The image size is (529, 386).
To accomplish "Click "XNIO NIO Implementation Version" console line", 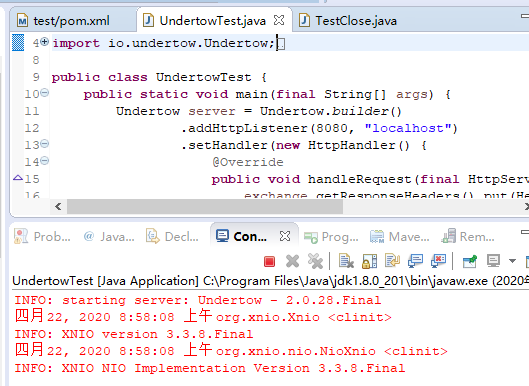I will pyautogui.click(x=210, y=368).
